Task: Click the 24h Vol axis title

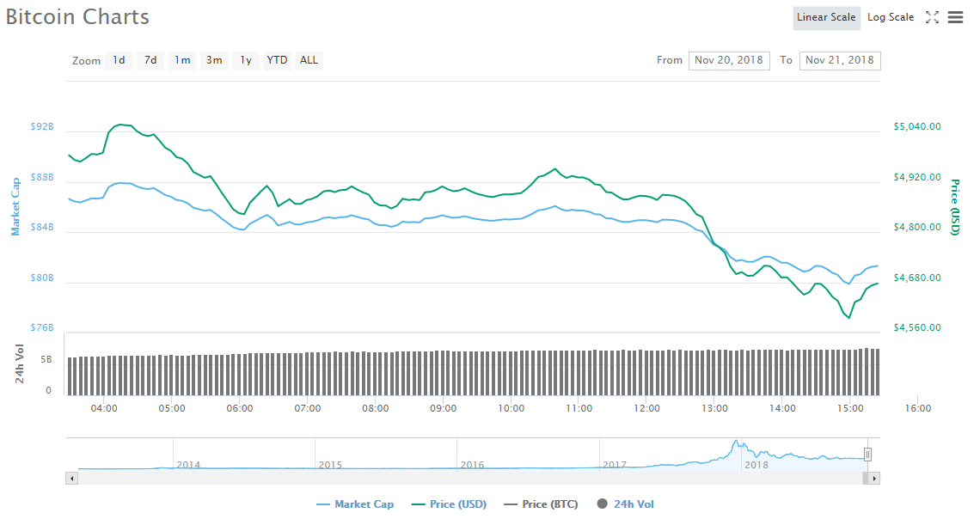Action: [x=20, y=363]
